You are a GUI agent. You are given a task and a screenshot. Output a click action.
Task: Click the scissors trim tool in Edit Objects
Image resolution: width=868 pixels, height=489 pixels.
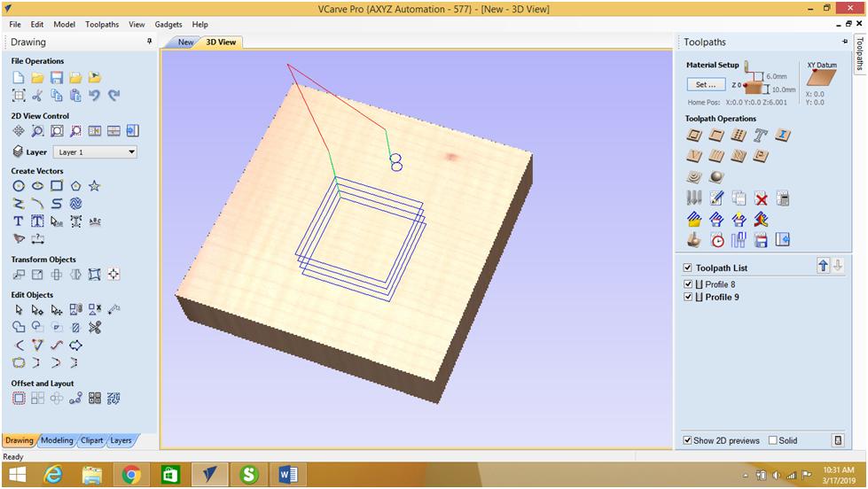95,328
